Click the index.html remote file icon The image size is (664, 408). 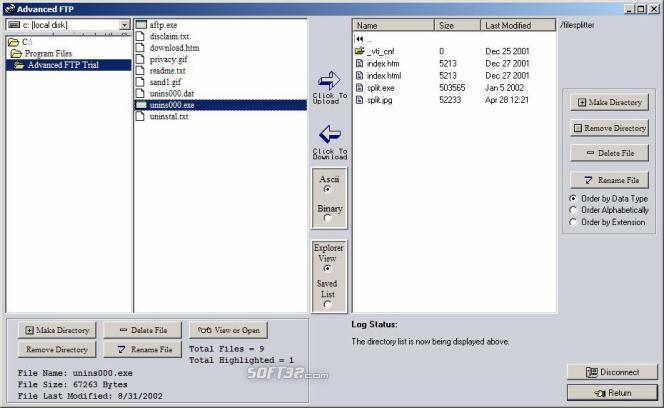tap(360, 76)
